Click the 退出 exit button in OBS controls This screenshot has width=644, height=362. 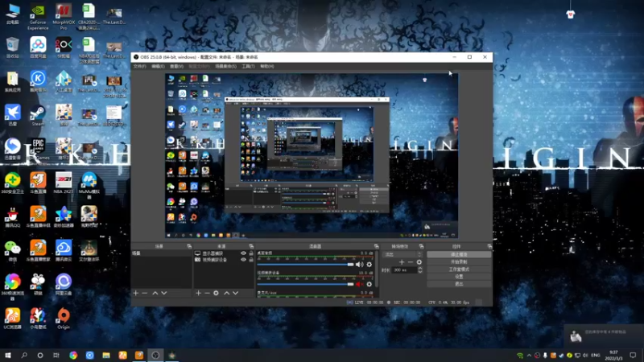(459, 284)
